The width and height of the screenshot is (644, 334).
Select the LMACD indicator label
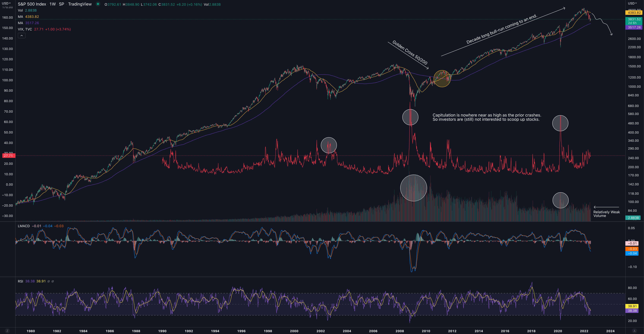point(24,226)
